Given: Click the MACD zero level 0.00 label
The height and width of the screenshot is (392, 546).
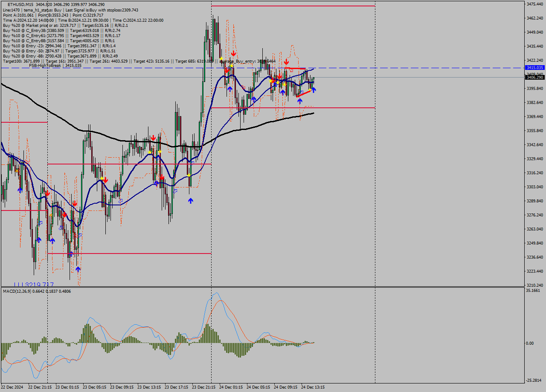Looking at the screenshot, I should [x=530, y=343].
